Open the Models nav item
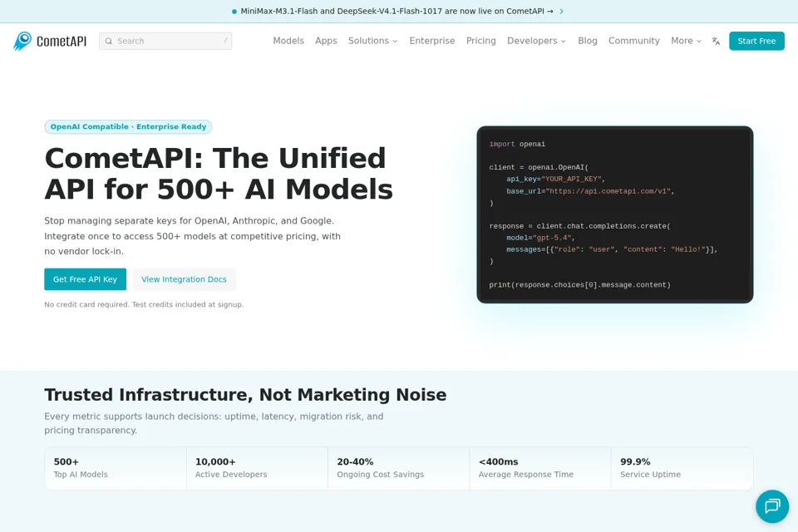The width and height of the screenshot is (798, 532). [x=288, y=41]
